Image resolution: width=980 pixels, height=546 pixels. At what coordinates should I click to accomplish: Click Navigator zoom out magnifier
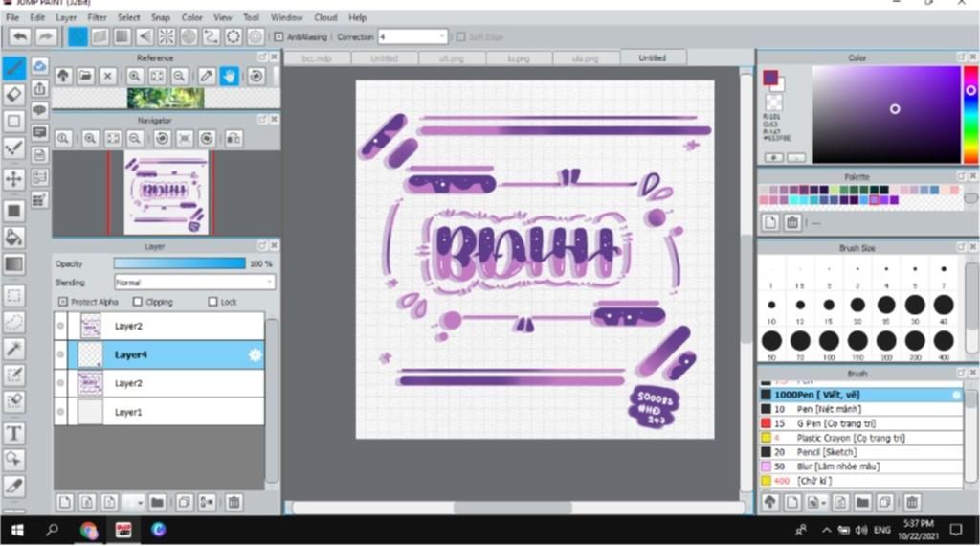click(134, 138)
